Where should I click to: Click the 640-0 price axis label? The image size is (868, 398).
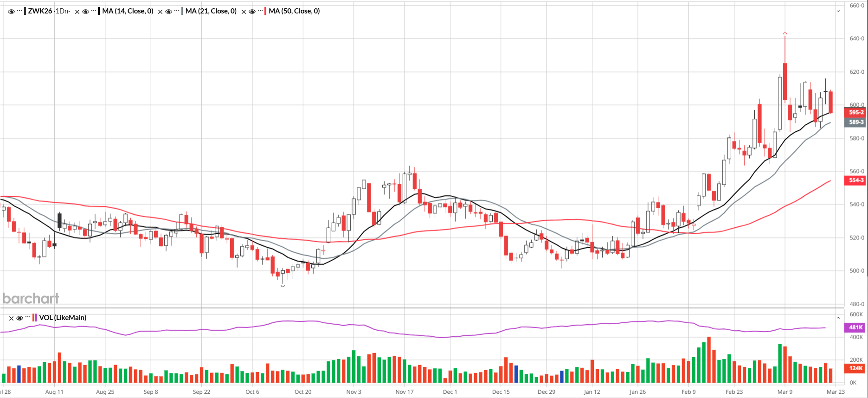857,39
